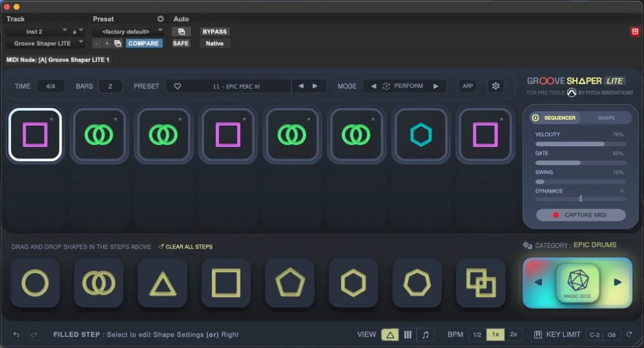Set BPM multiplier to 1x
644x348 pixels.
(x=495, y=334)
